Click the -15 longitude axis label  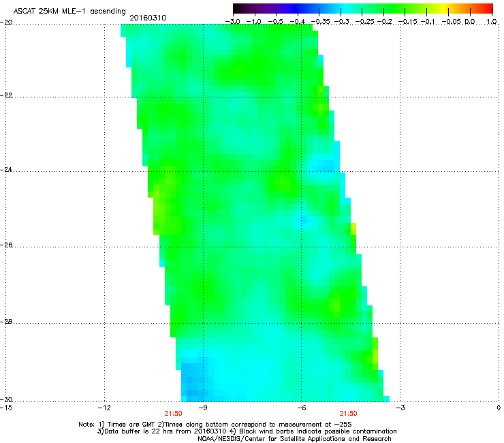6,408
